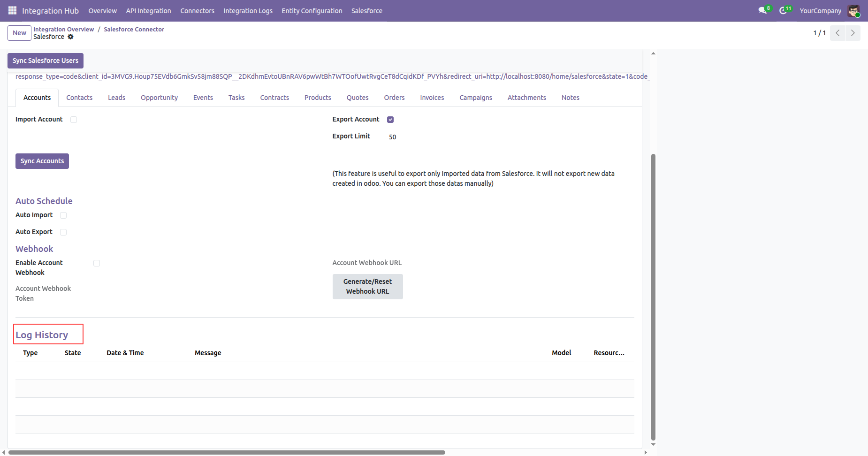Image resolution: width=868 pixels, height=456 pixels.
Task: Select the Accounts tab
Action: pos(37,98)
